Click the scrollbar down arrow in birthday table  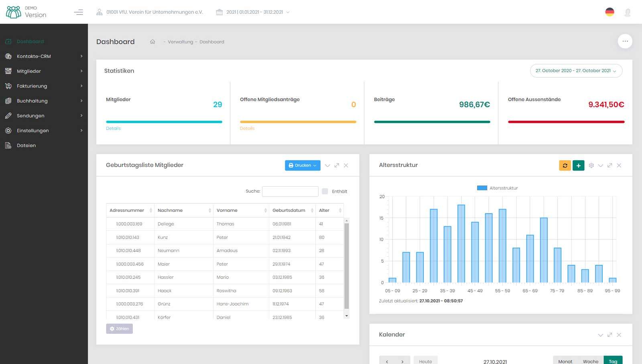[x=347, y=316]
